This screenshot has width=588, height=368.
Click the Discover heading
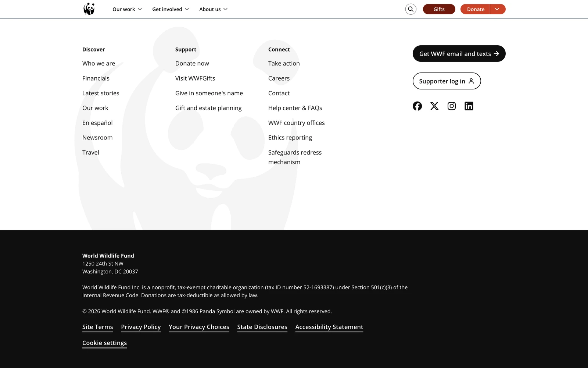94,49
